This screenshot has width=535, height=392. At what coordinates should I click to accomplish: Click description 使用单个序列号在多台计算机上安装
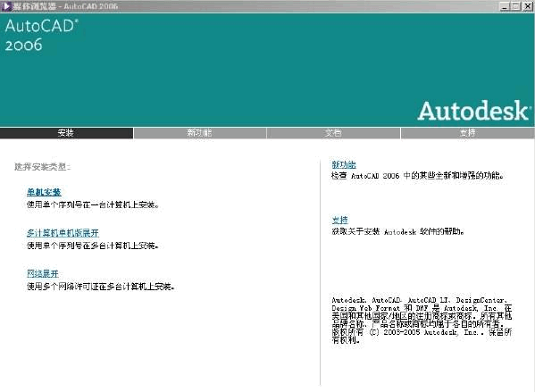coord(93,246)
